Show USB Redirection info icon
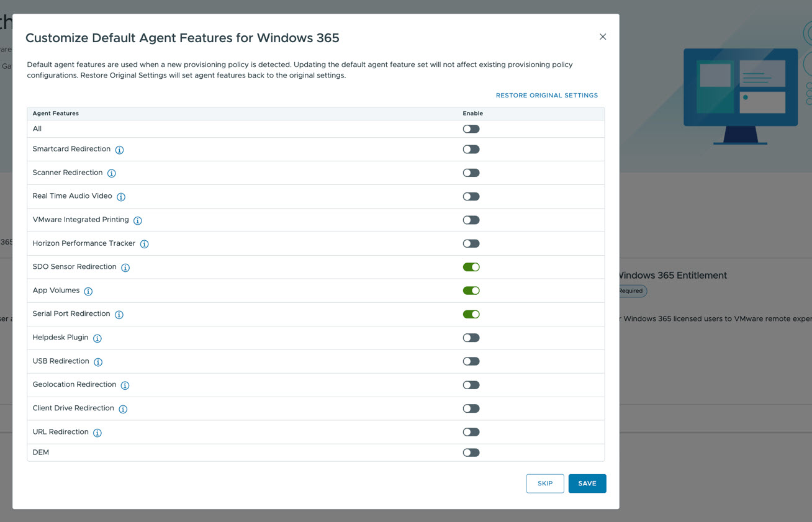 pos(98,362)
